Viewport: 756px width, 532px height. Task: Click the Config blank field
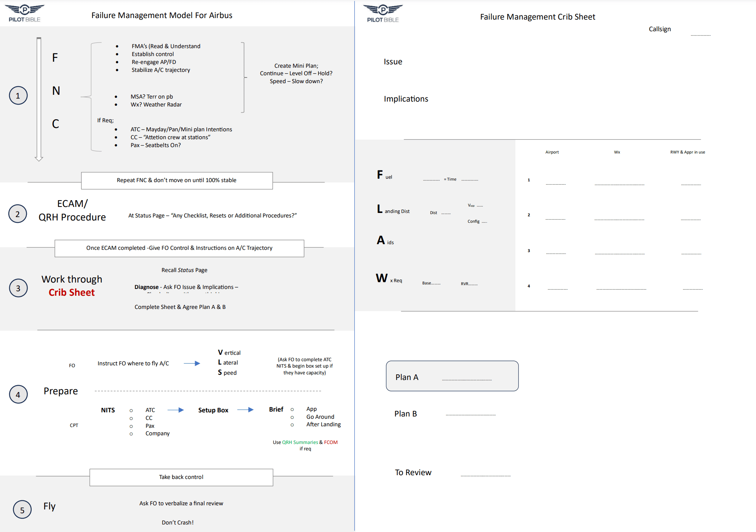[485, 222]
